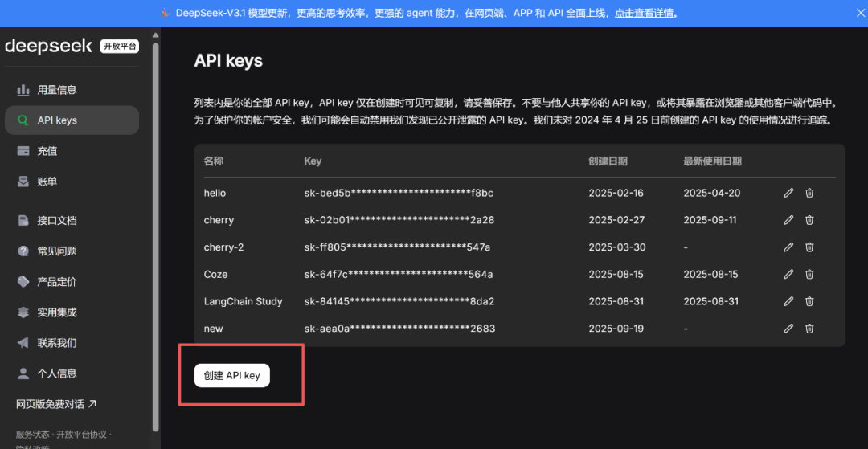Click trash icon for cherry-2 key

coord(809,247)
